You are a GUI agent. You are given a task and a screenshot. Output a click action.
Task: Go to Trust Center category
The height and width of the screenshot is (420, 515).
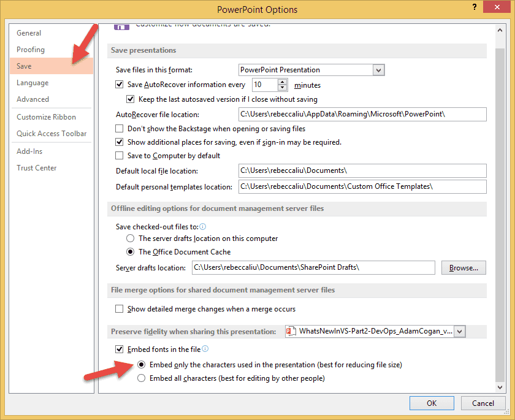(37, 168)
